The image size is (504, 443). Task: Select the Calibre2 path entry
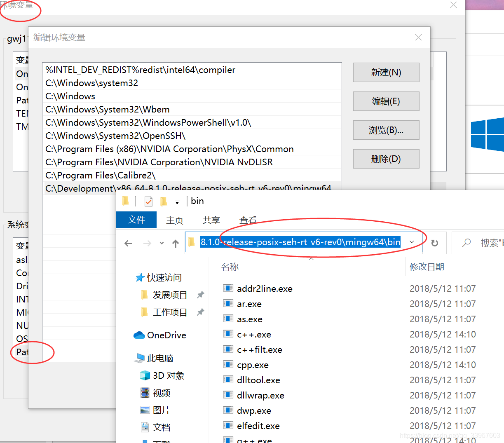pyautogui.click(x=192, y=175)
